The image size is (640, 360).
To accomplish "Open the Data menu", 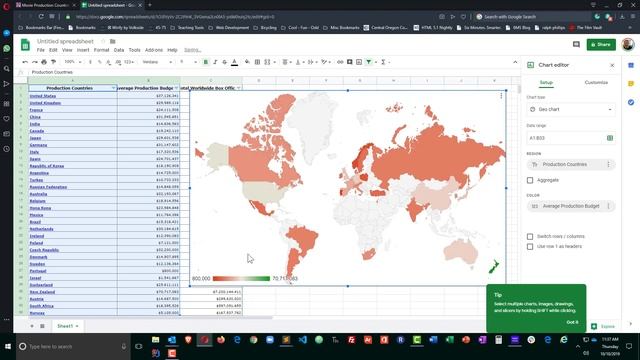I will tap(119, 50).
